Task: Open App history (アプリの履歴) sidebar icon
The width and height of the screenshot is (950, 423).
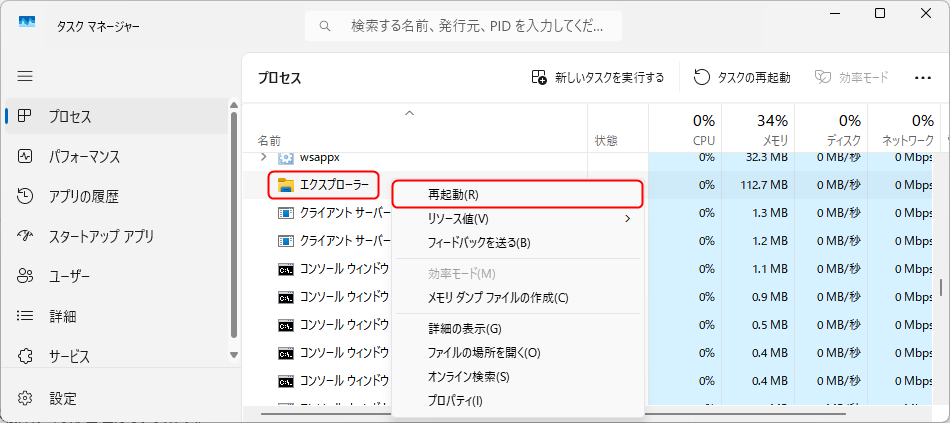Action: 25,196
